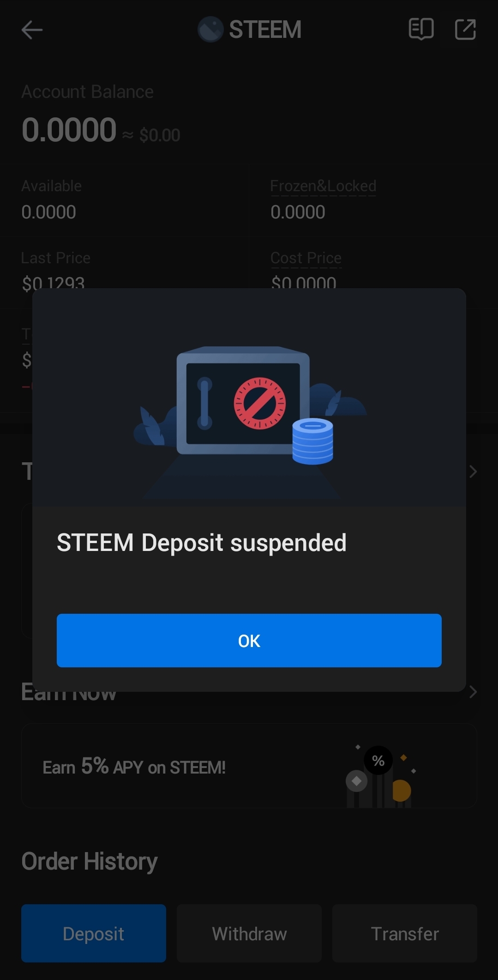This screenshot has height=980, width=498.
Task: Tap the percent badge graphic
Action: click(378, 760)
